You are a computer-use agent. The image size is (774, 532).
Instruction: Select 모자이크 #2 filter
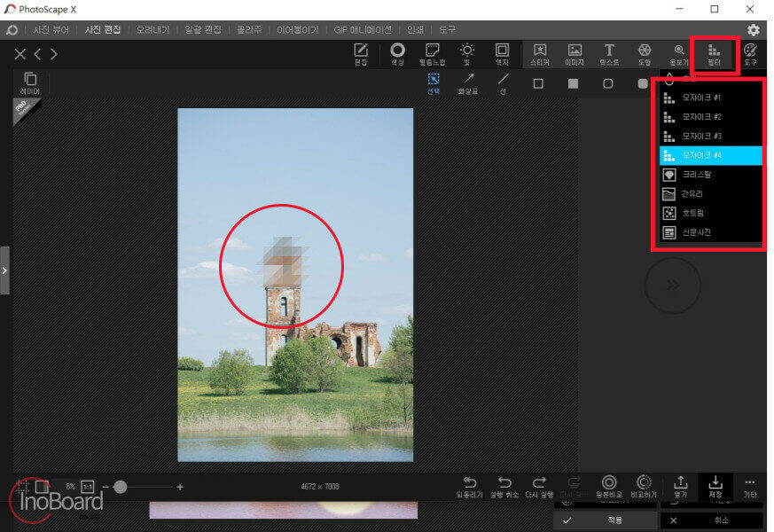[711, 117]
